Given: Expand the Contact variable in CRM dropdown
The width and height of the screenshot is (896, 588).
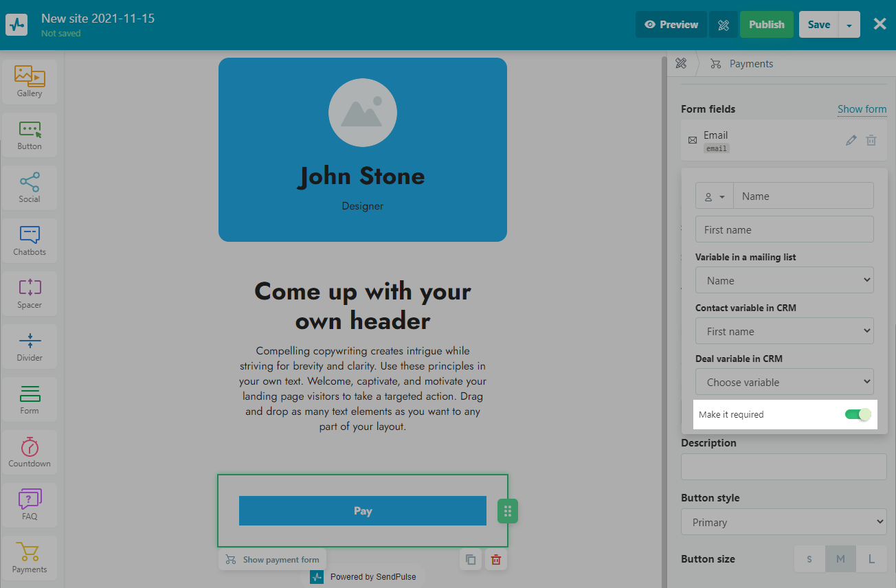Looking at the screenshot, I should point(785,331).
